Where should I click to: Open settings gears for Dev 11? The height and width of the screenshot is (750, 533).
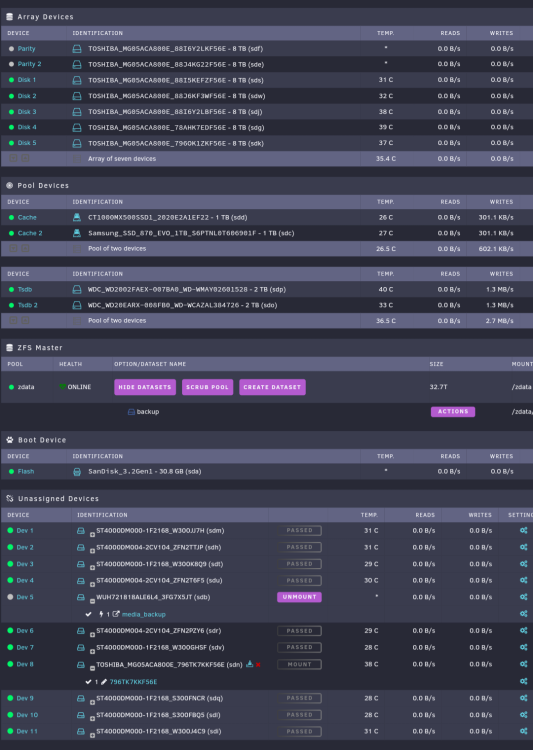[x=523, y=731]
